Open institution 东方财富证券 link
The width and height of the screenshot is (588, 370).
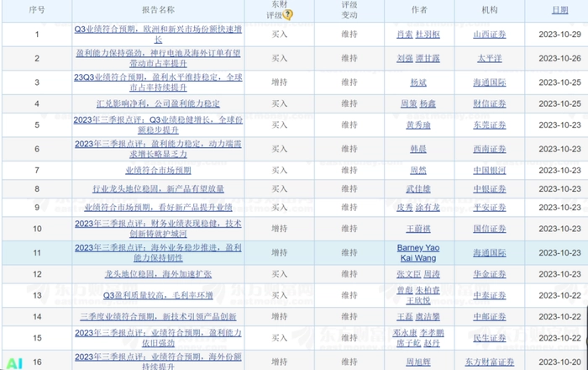[x=490, y=362]
